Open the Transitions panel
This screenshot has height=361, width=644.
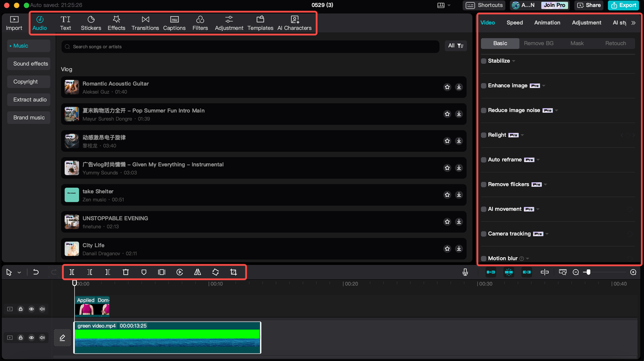click(x=145, y=23)
